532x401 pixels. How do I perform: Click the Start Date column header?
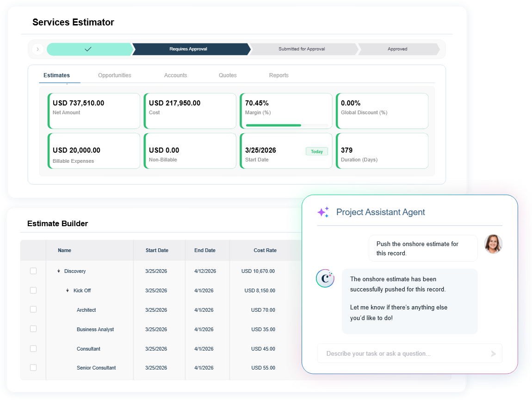click(x=157, y=250)
